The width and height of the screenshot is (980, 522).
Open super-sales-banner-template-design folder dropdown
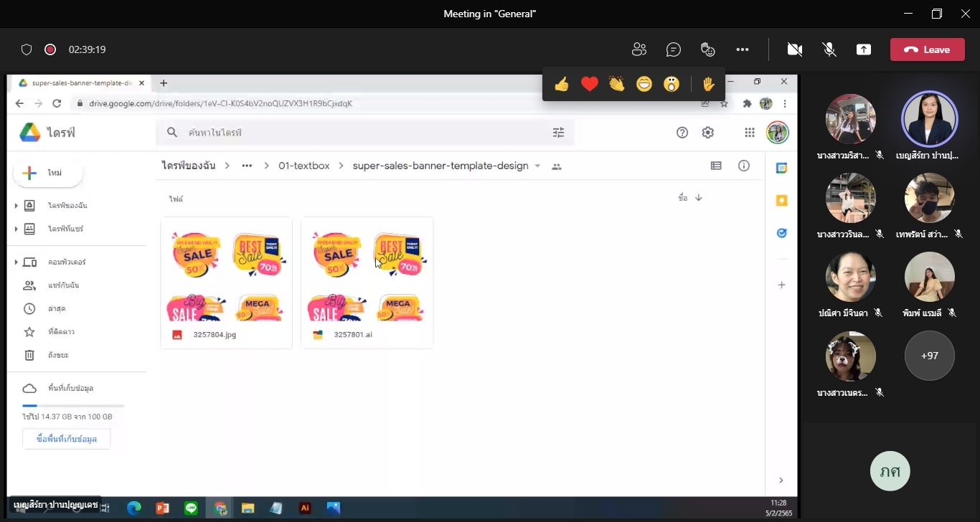537,166
